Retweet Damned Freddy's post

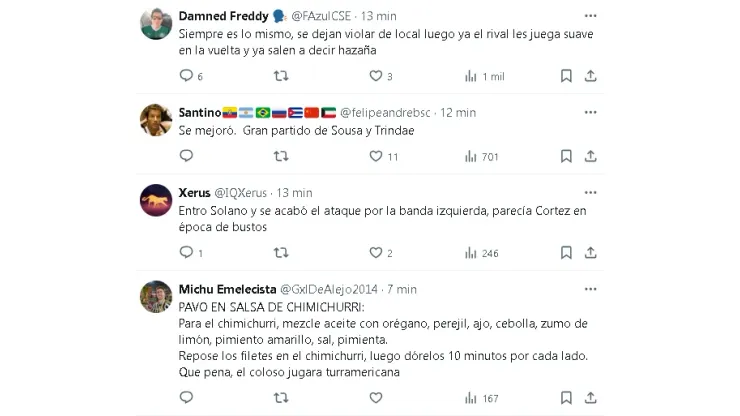281,76
